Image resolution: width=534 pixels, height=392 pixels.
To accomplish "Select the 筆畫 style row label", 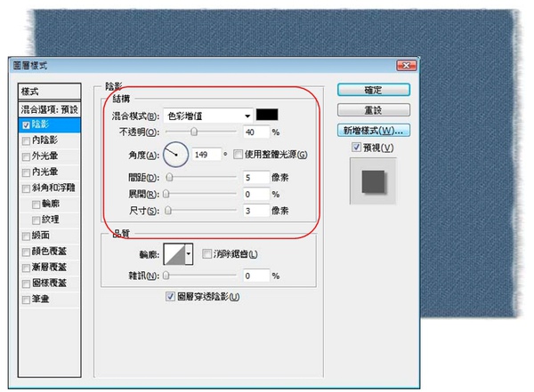I will pyautogui.click(x=41, y=299).
